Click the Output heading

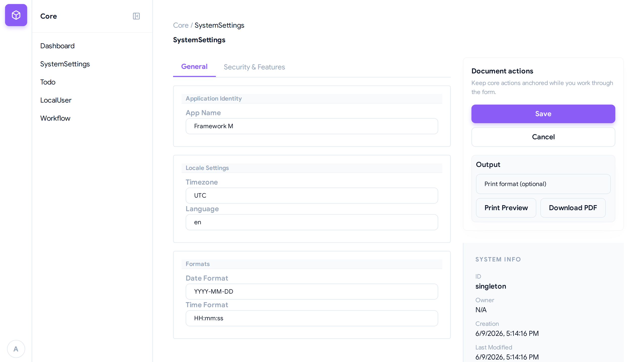[488, 165]
